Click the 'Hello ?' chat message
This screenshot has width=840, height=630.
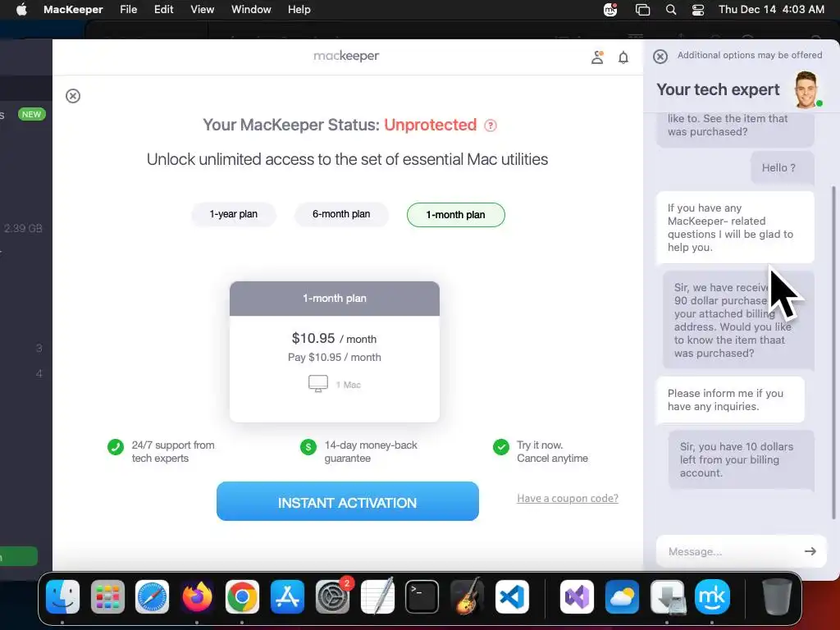[782, 167]
